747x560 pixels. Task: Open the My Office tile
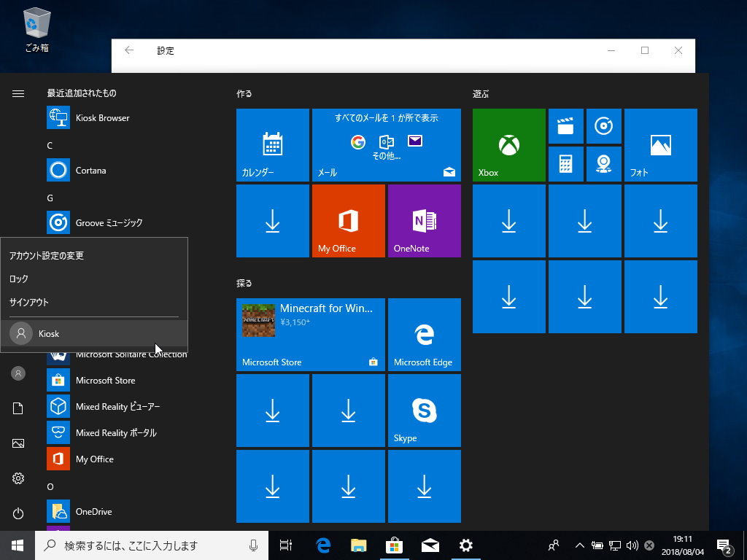click(x=348, y=221)
